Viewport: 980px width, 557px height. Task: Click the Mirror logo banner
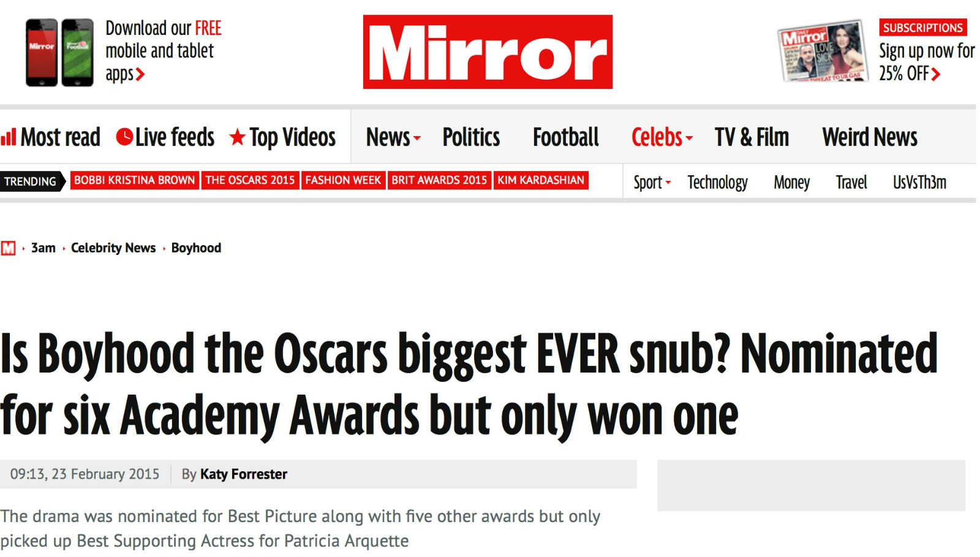coord(488,52)
